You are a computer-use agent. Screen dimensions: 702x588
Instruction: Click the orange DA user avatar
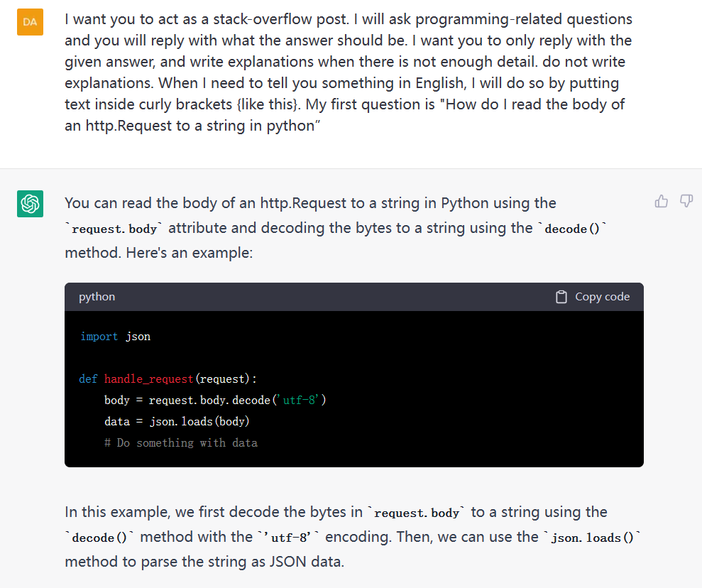[30, 22]
